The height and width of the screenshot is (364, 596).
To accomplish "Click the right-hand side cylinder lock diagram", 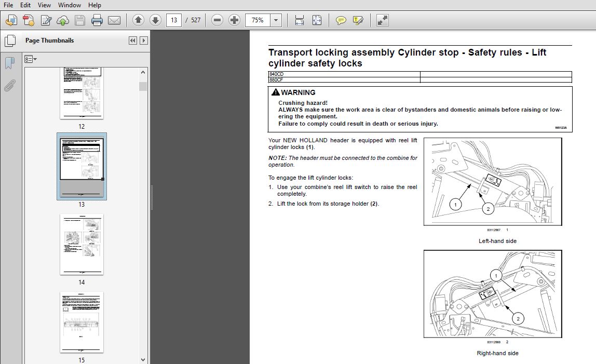I will (x=493, y=293).
